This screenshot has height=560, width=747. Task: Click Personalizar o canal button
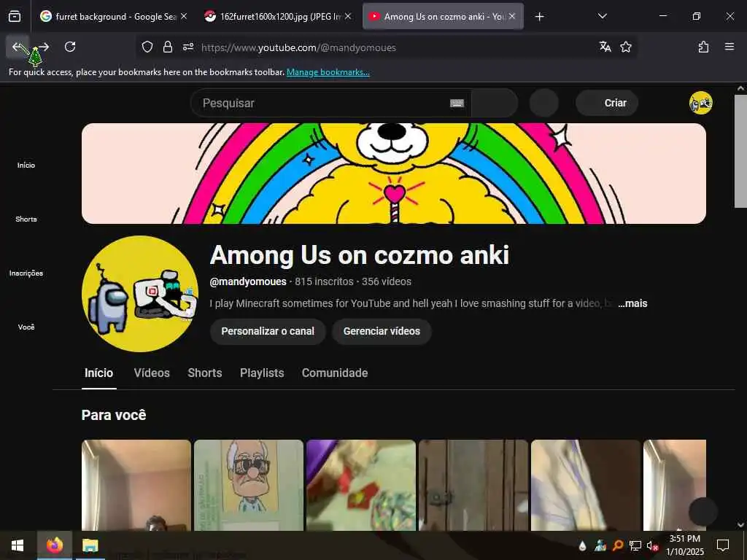coord(268,332)
